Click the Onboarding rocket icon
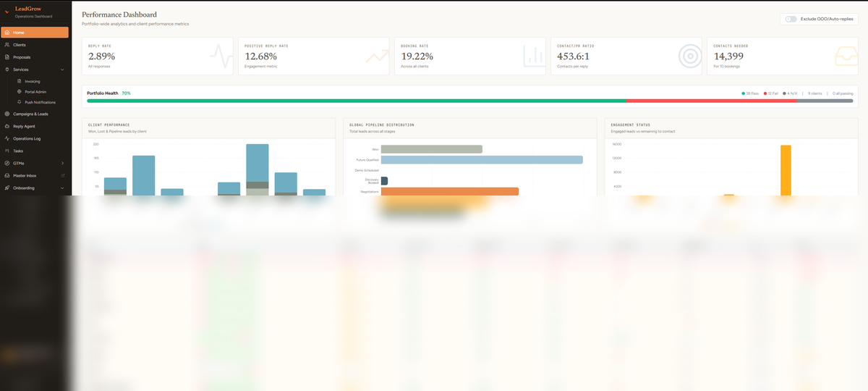The image size is (868, 391). 7,188
